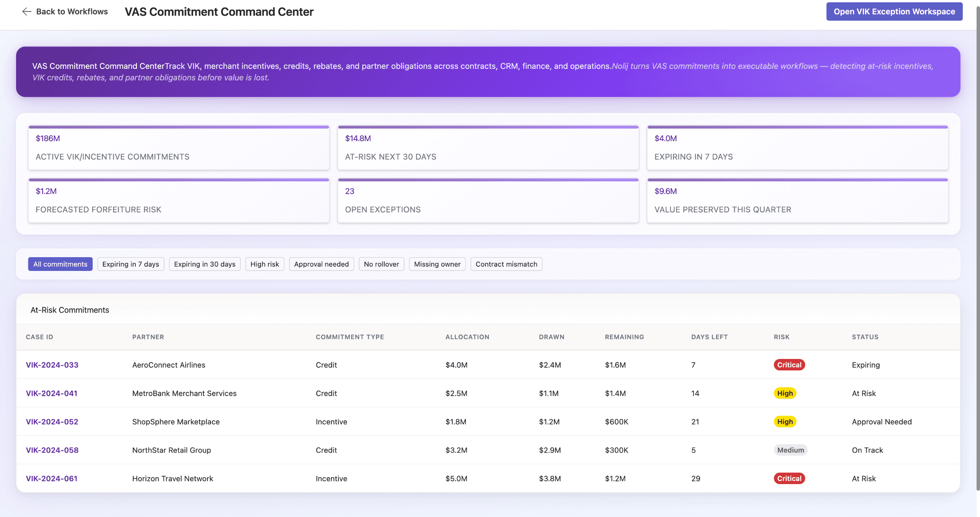Click Critical badge for Horizon Travel Network
Viewport: 980px width, 517px height.
789,478
